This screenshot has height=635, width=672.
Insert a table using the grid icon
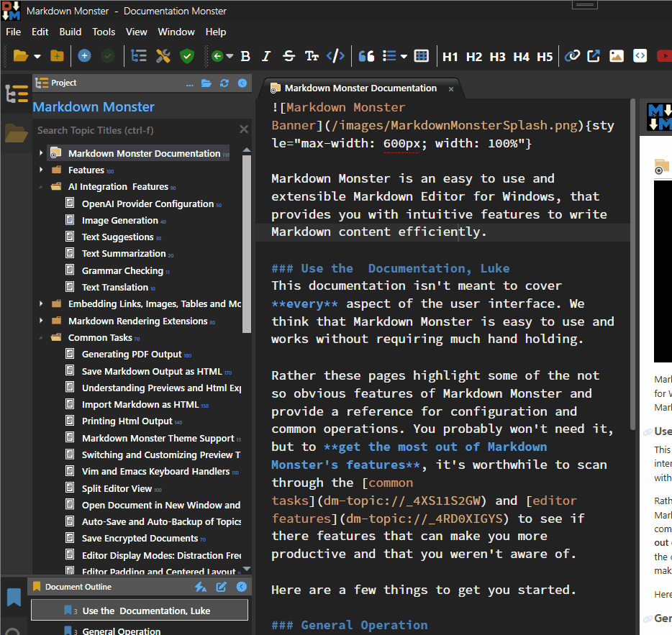[x=422, y=56]
